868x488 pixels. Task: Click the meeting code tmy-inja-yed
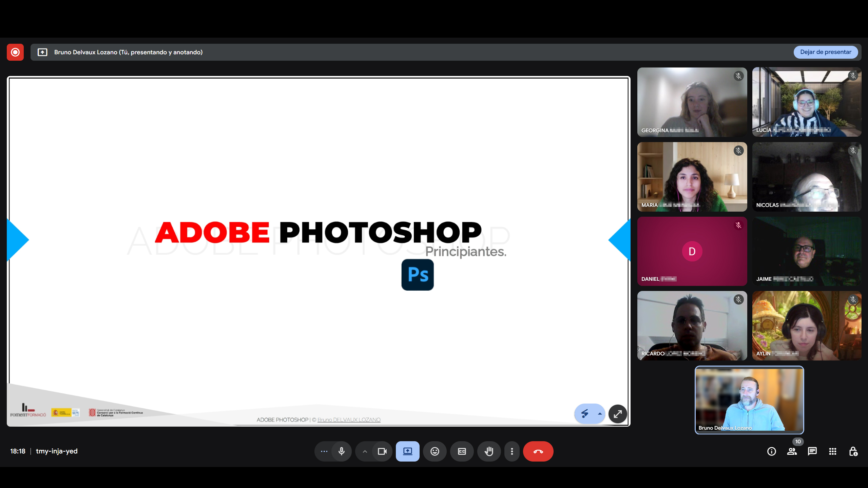pos(57,451)
